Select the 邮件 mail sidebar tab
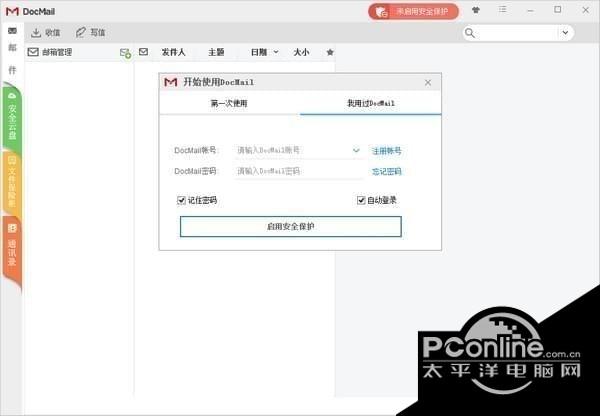Screen dimensions: 600x416 tap(12, 51)
